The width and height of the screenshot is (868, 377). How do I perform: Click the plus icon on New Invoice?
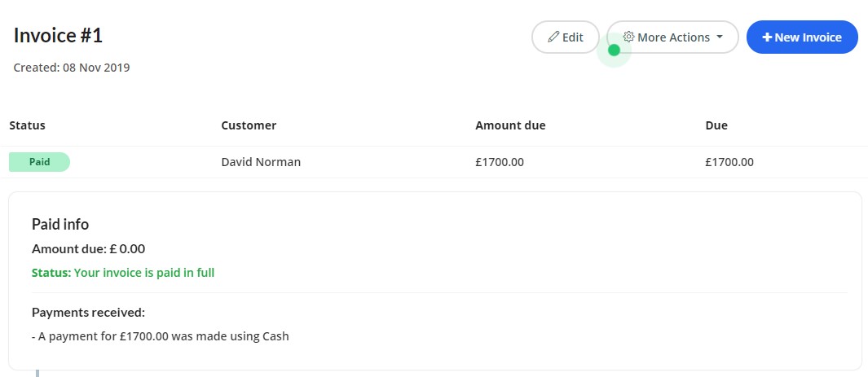767,37
